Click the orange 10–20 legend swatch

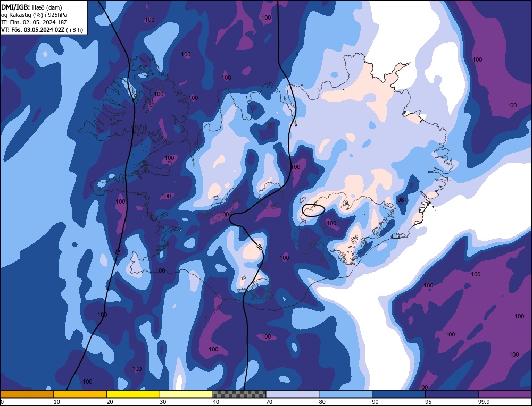pos(80,394)
